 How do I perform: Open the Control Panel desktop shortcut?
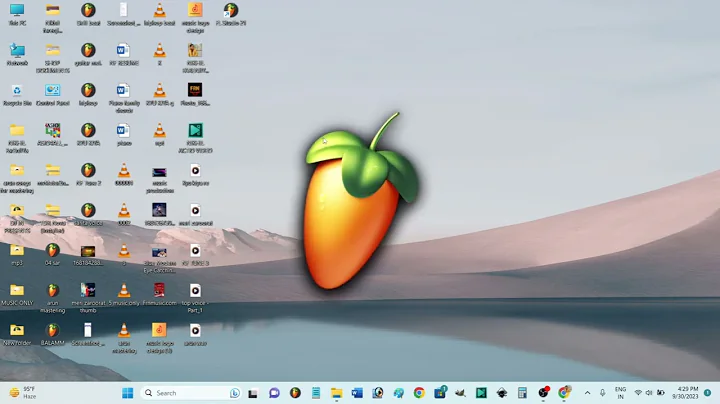click(52, 95)
